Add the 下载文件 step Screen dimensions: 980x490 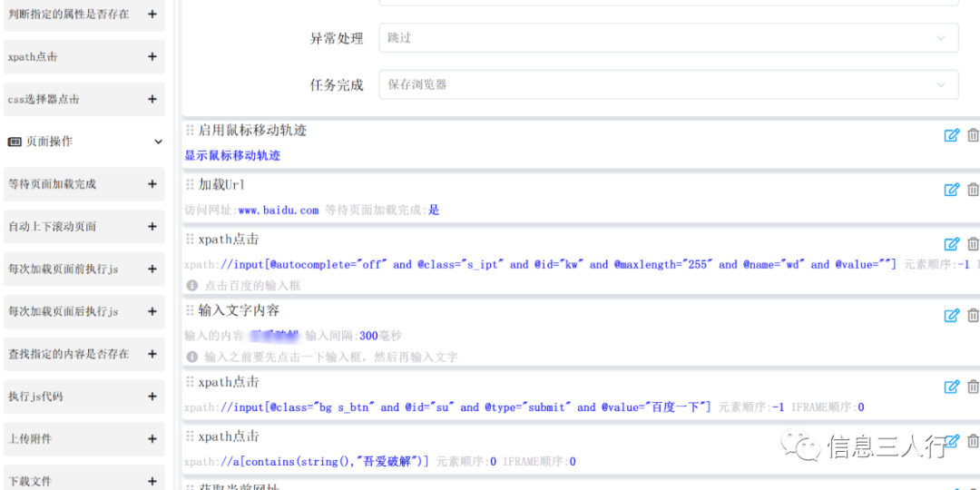pos(152,481)
